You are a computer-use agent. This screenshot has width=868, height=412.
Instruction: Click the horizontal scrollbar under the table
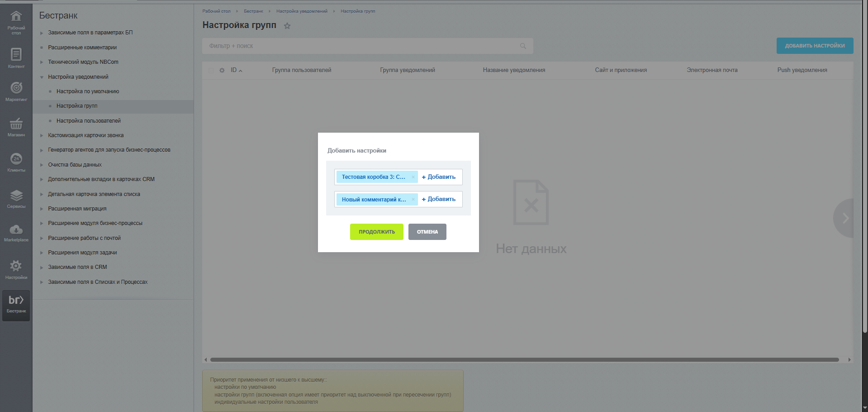pos(525,359)
